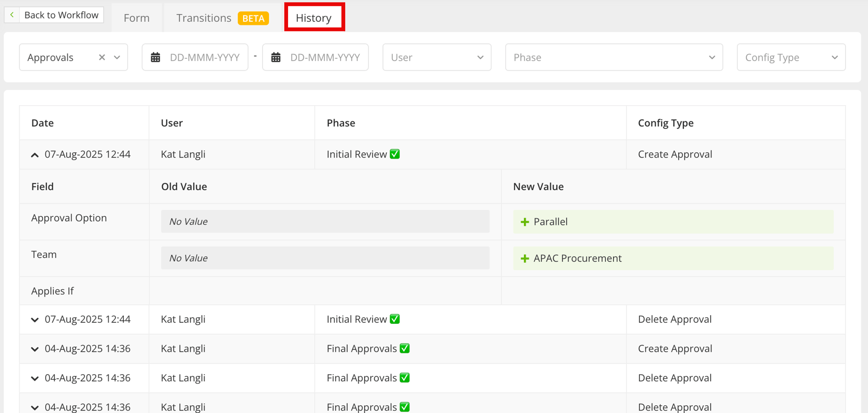Click the start date DD-MMM-YYYY field
Viewport: 868px width, 413px height.
point(195,58)
